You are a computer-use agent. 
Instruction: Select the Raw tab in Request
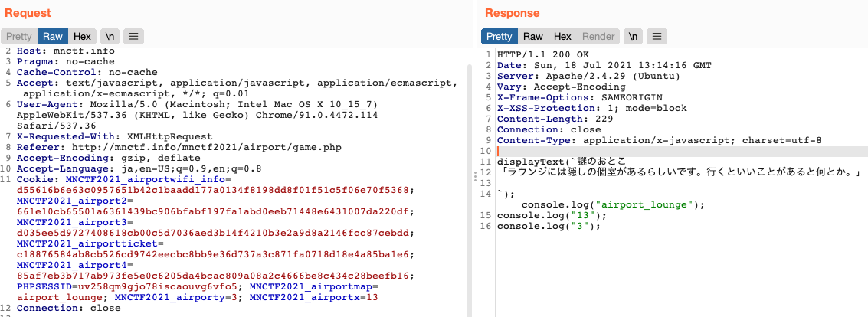[53, 37]
